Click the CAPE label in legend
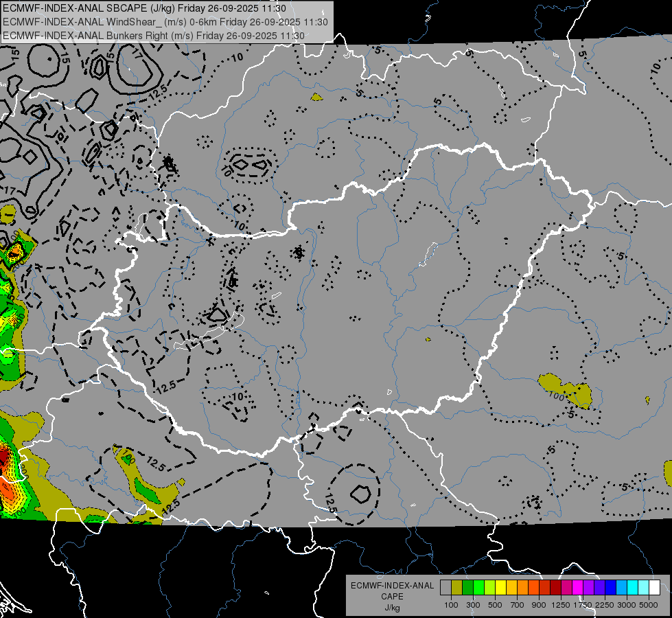The width and height of the screenshot is (672, 618). point(392,597)
